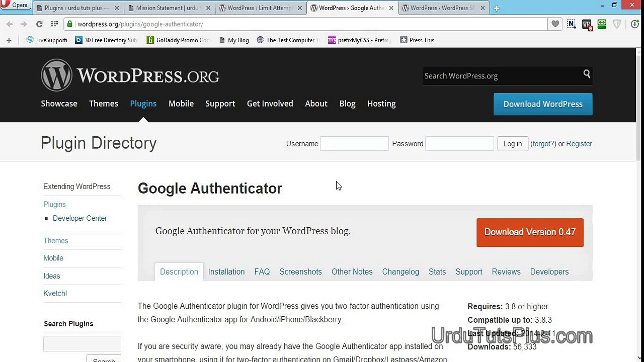This screenshot has width=644, height=362.
Task: Open the 30 Free Directory Sub bookmark
Action: 106,40
